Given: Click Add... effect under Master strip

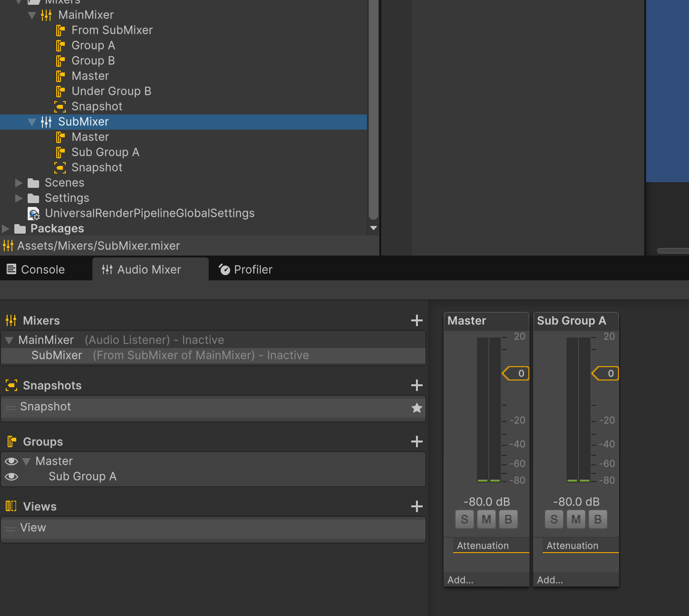Looking at the screenshot, I should [460, 580].
